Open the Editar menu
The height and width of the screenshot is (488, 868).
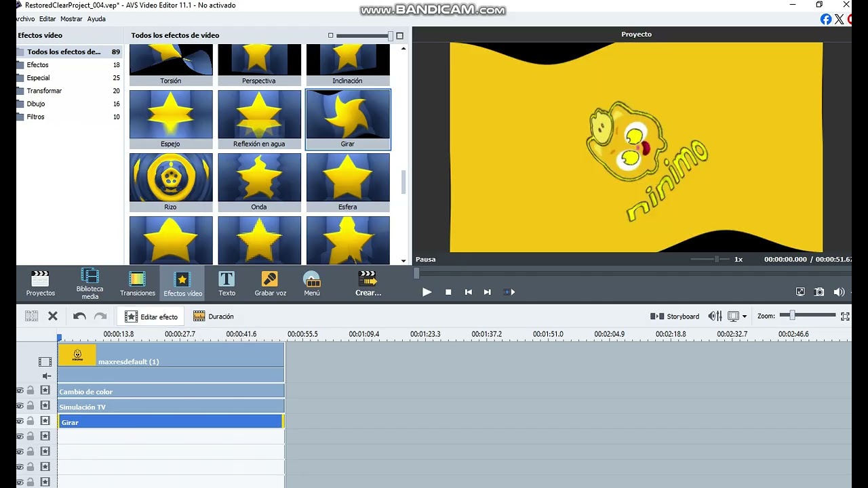tap(47, 19)
